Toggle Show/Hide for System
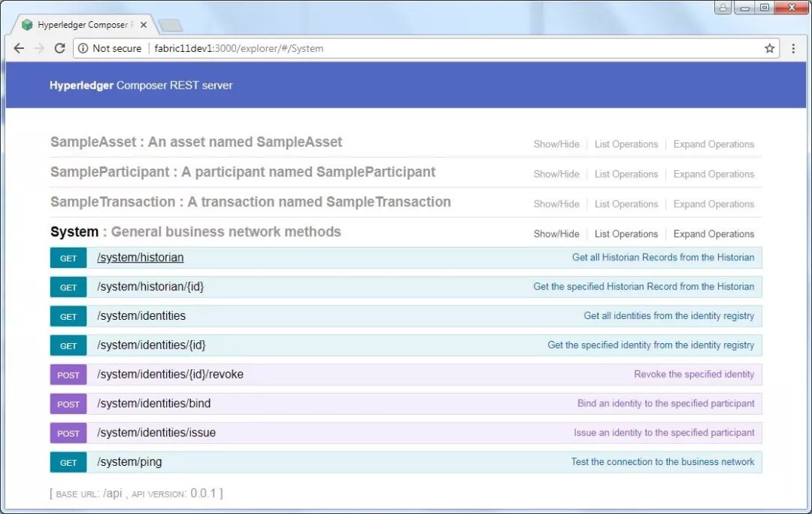 556,234
